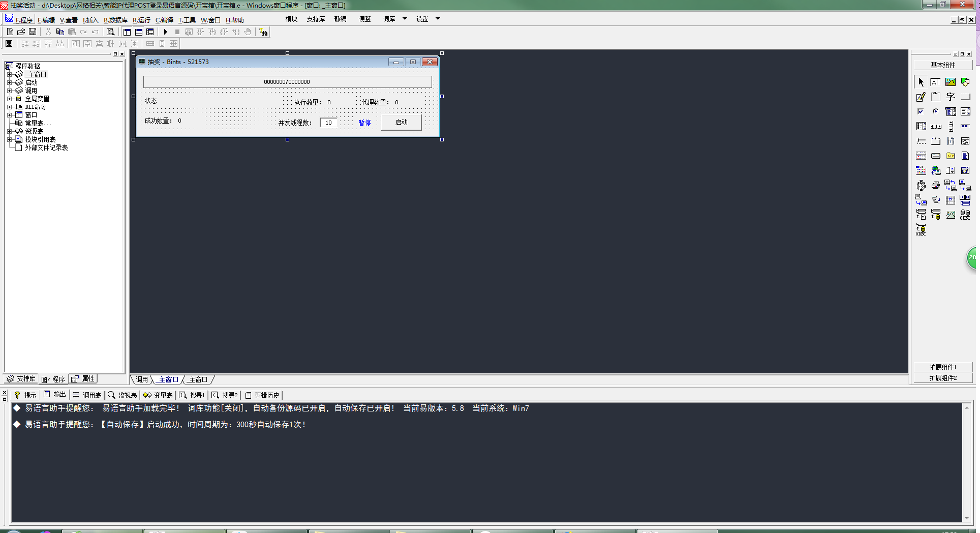Viewport: 980px width, 533px height.
Task: Expand the 全局变量 tree node
Action: [x=9, y=99]
